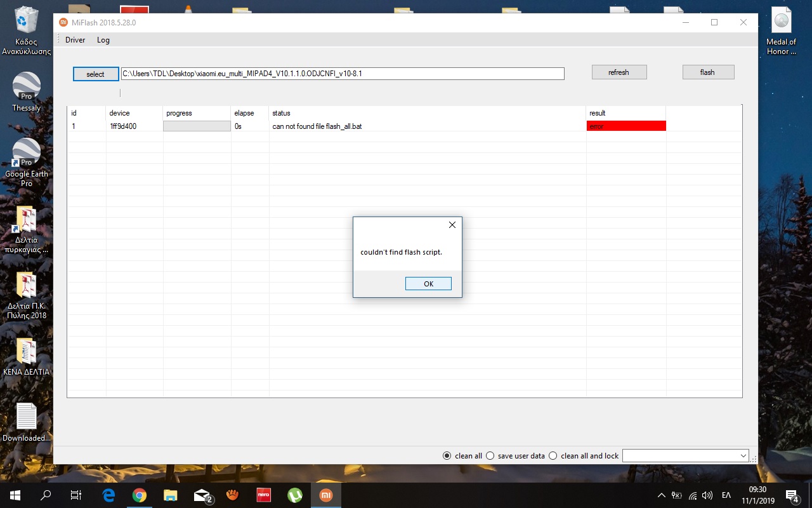Select the save user data option

490,456
